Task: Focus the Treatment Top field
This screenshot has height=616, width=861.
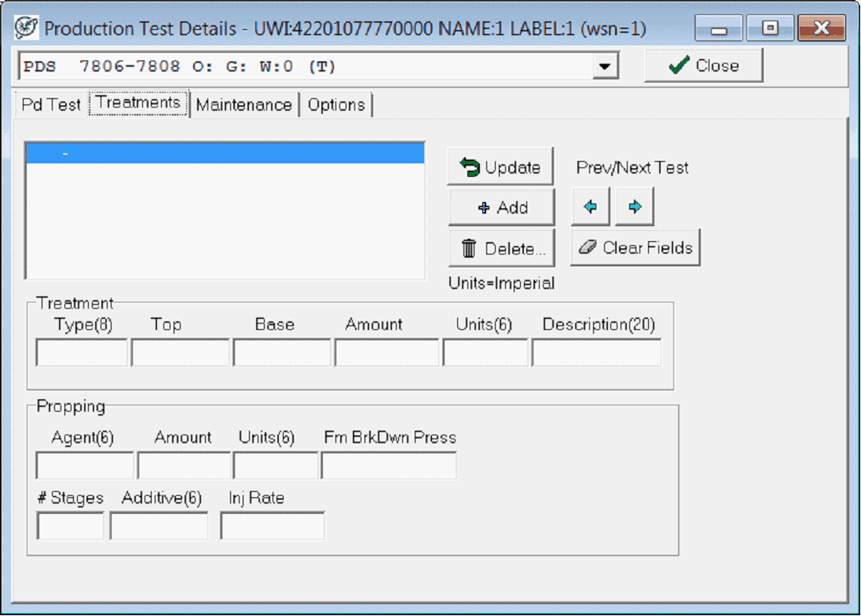Action: pyautogui.click(x=180, y=353)
